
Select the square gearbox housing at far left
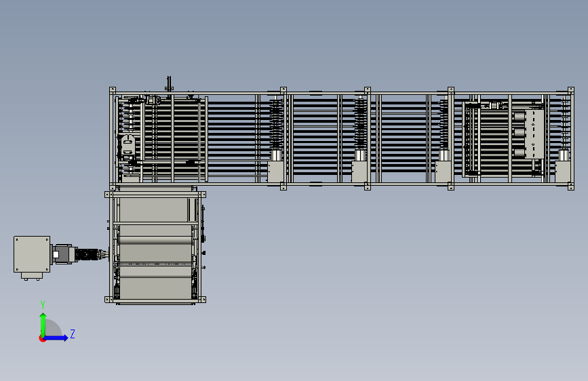coord(32,254)
